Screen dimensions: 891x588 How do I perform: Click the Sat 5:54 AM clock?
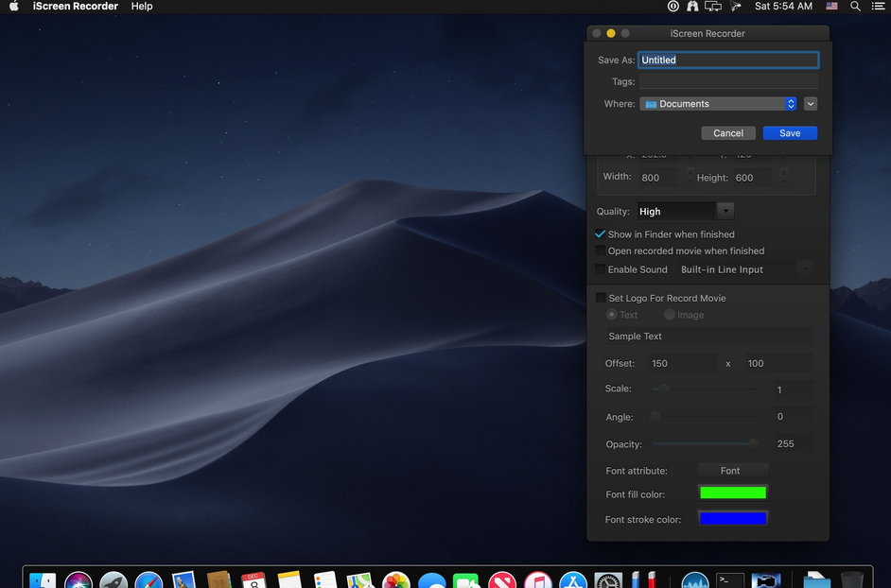[x=783, y=7]
